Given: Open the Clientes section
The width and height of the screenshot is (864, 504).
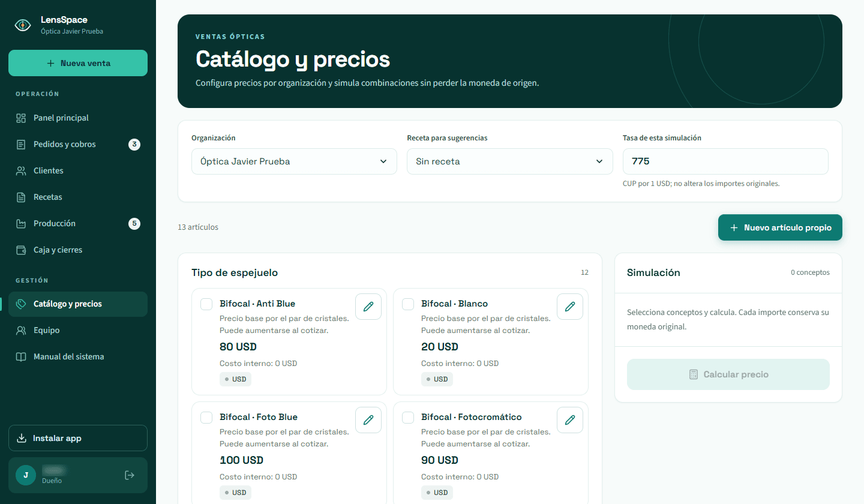Looking at the screenshot, I should tap(78, 171).
